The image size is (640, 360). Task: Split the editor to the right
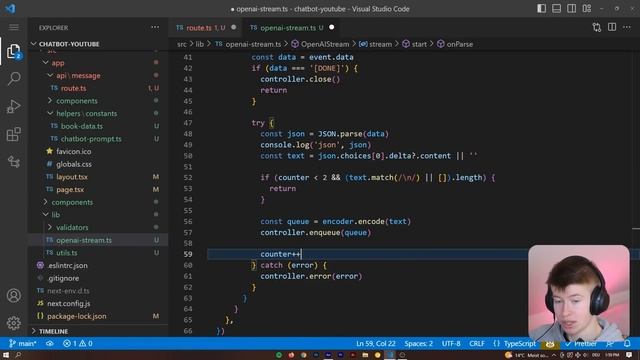coord(612,27)
